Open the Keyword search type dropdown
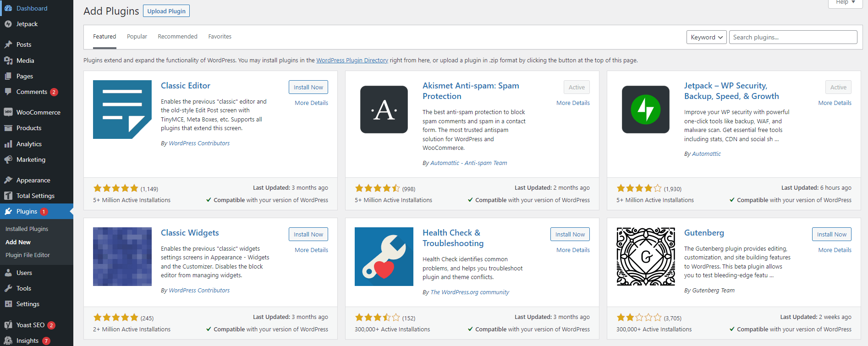The image size is (868, 346). click(707, 37)
